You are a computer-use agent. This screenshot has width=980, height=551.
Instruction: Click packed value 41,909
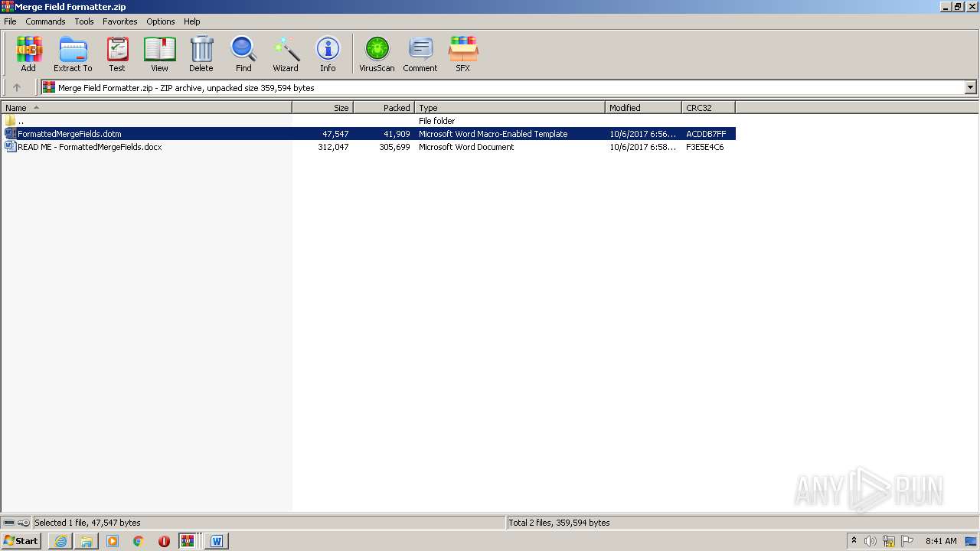pos(397,133)
